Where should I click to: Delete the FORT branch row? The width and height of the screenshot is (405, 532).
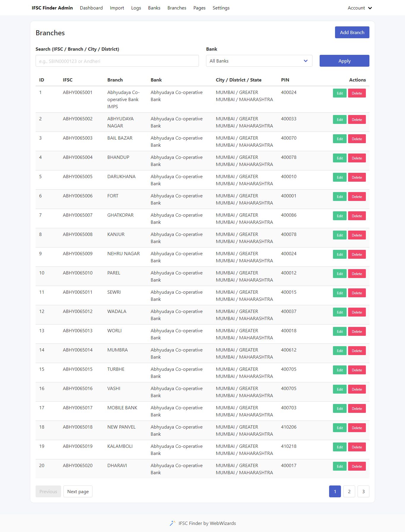click(x=357, y=197)
